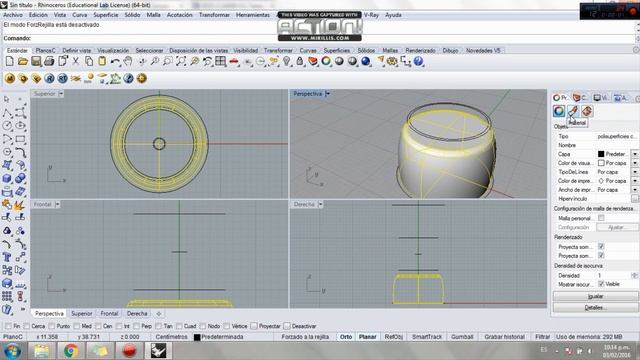Open the Material properties page icon
Viewport: 640px width, 360px height.
573,111
